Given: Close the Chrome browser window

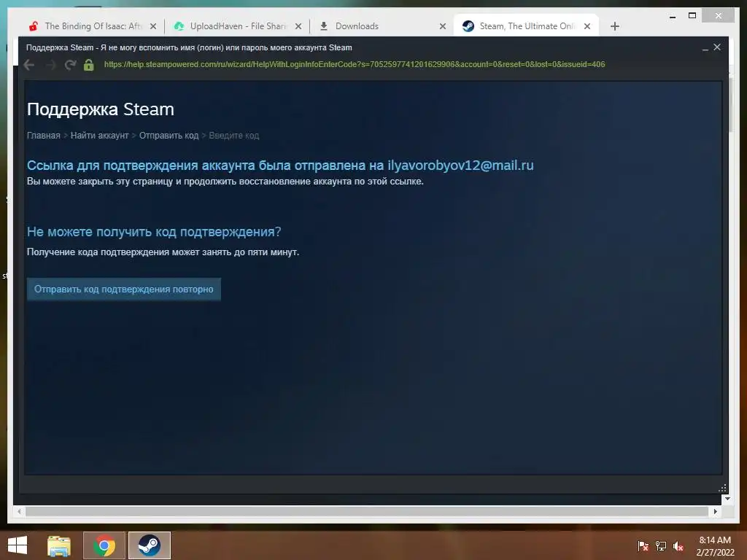Looking at the screenshot, I should click(719, 16).
